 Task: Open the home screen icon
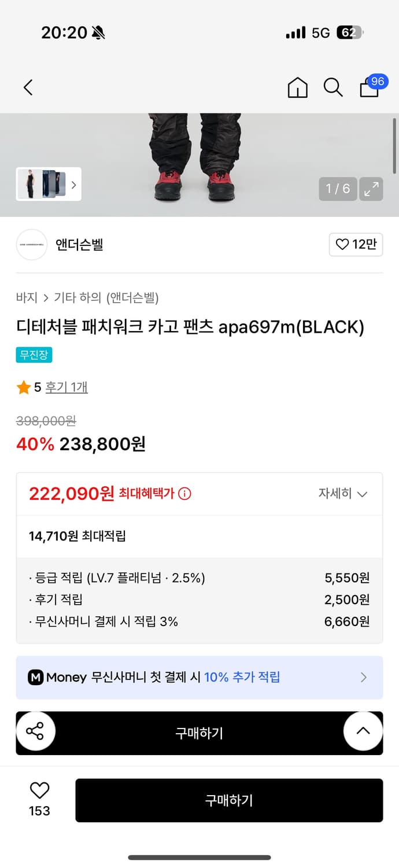pos(297,87)
